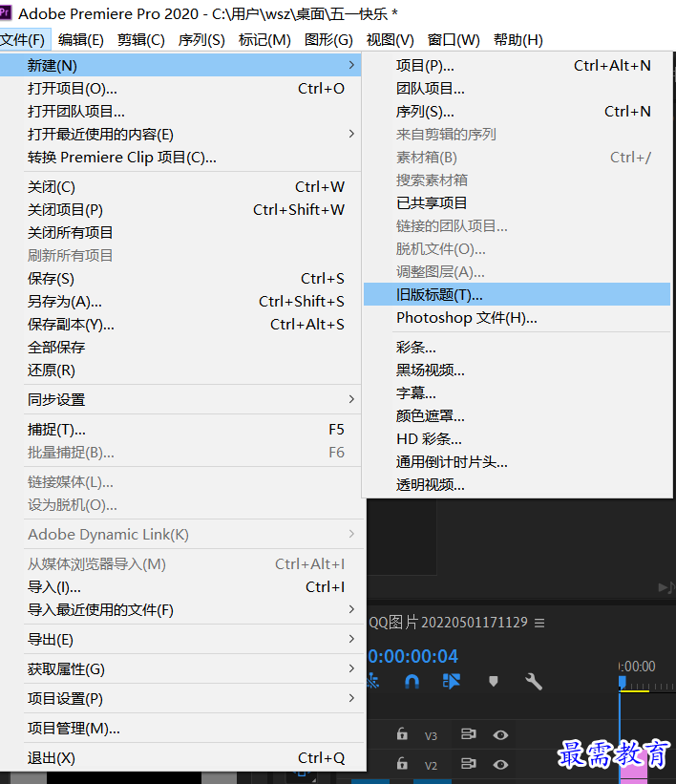Open the 帮助(H) menu
The image size is (676, 784).
click(x=518, y=39)
